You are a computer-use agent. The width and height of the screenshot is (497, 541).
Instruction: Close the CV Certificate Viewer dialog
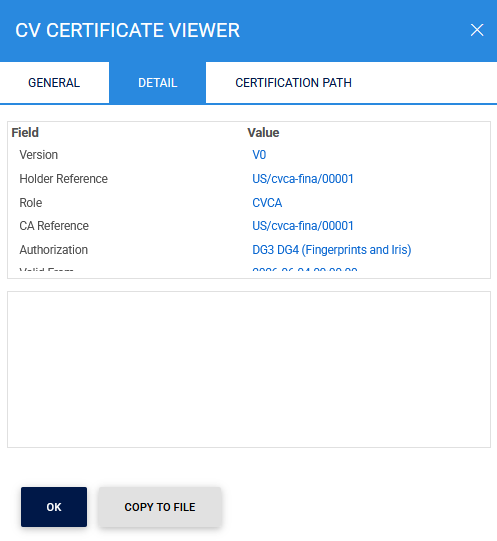coord(477,30)
